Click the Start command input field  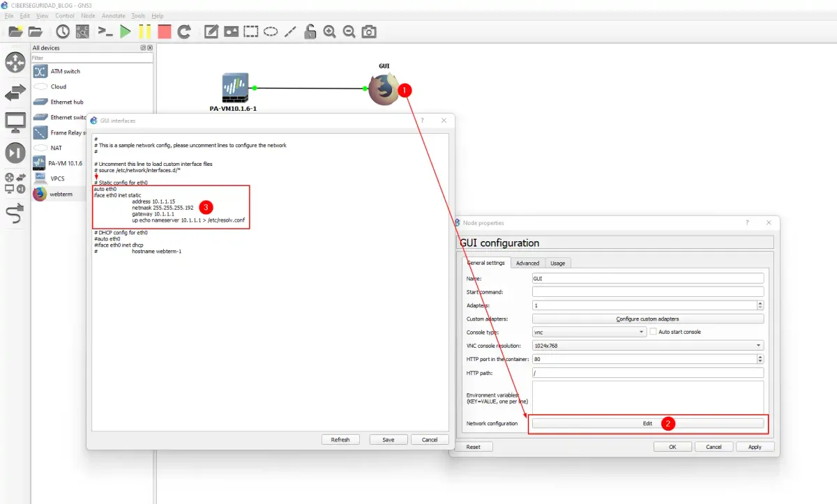647,291
